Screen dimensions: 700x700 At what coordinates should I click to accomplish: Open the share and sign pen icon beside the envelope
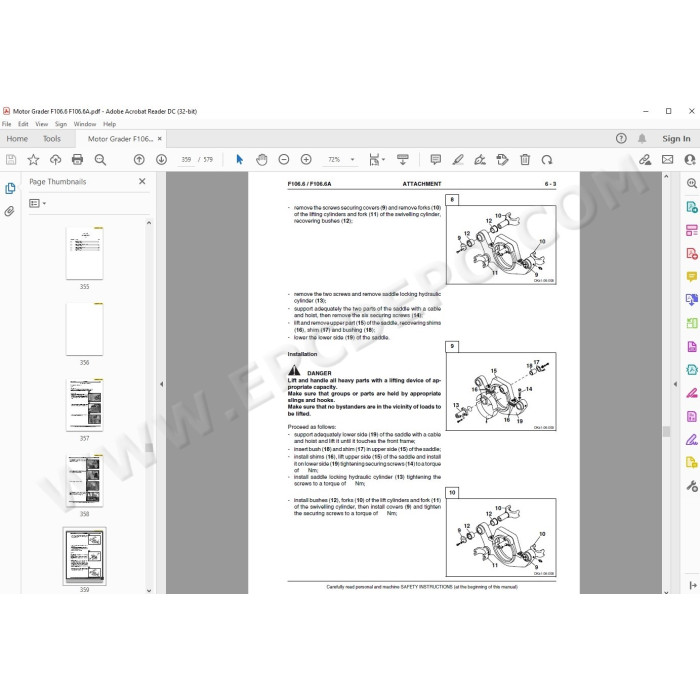[x=645, y=159]
